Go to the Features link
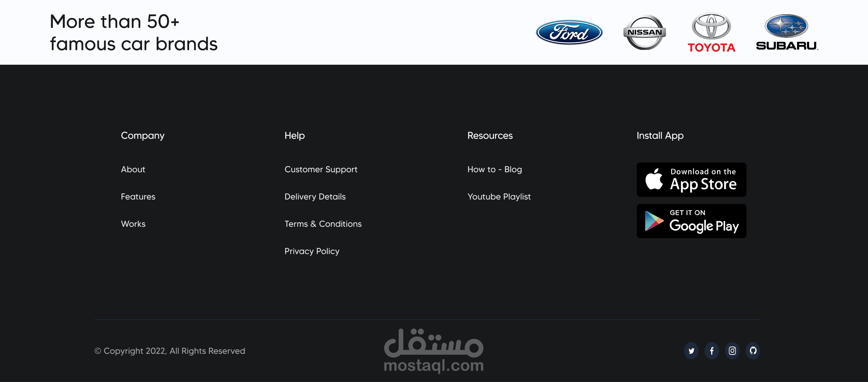 click(138, 196)
